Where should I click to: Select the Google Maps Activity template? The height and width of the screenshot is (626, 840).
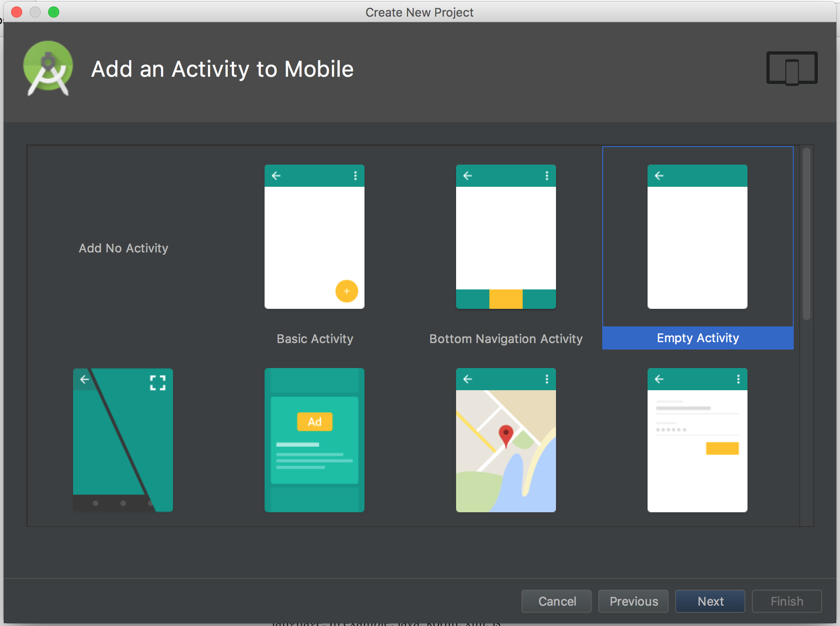(x=506, y=439)
